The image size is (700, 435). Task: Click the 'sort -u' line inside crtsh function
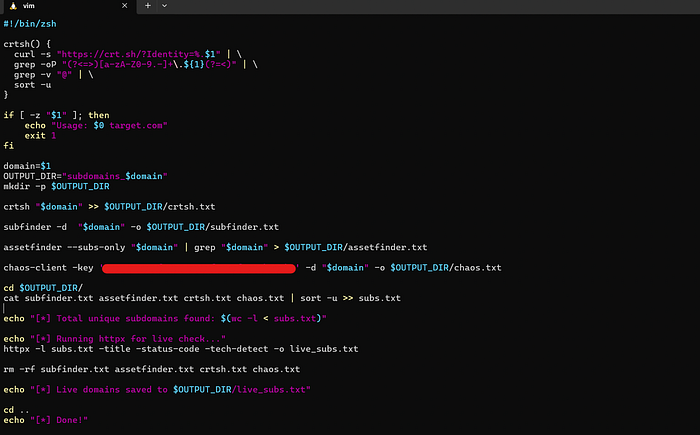[x=33, y=85]
